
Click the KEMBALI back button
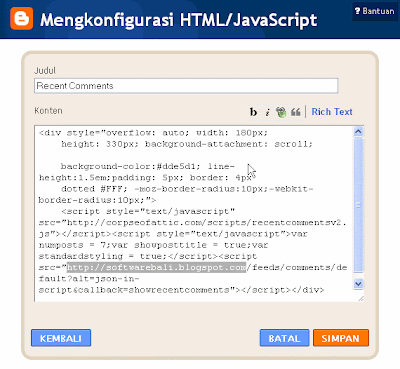click(61, 338)
